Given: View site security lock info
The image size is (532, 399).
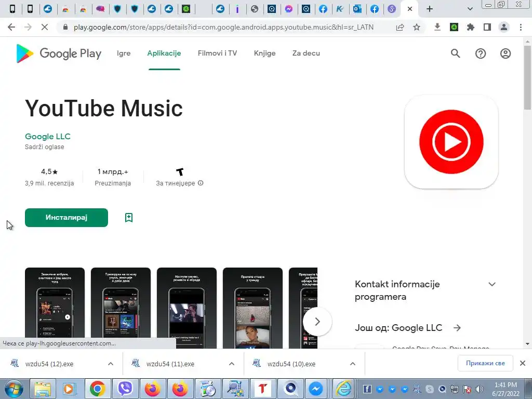Looking at the screenshot, I should (x=65, y=27).
